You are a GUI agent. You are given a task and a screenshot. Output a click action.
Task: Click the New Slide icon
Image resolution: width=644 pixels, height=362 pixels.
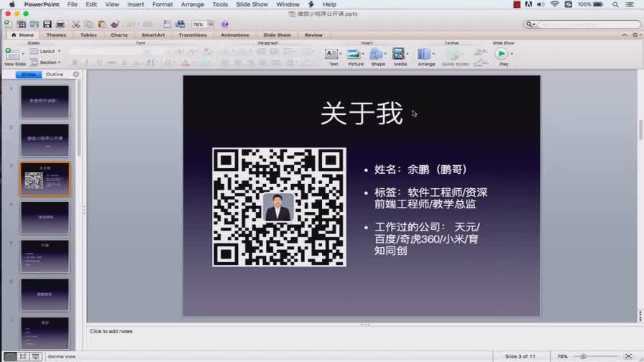(x=12, y=54)
